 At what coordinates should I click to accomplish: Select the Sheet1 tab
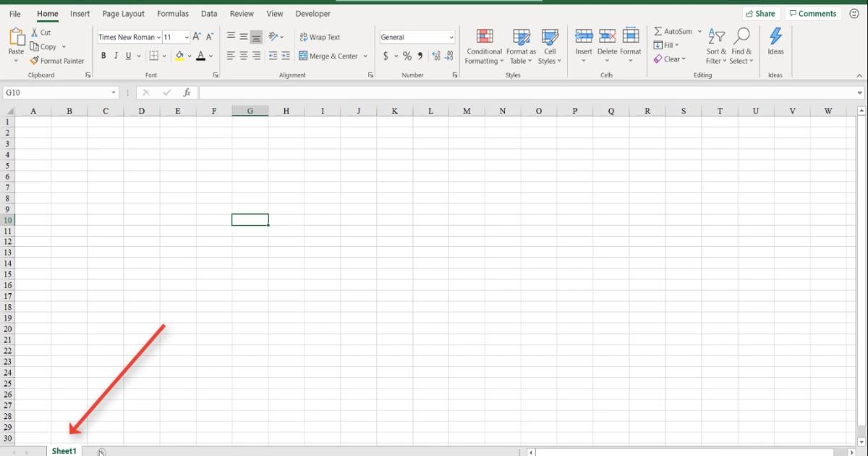pos(64,450)
